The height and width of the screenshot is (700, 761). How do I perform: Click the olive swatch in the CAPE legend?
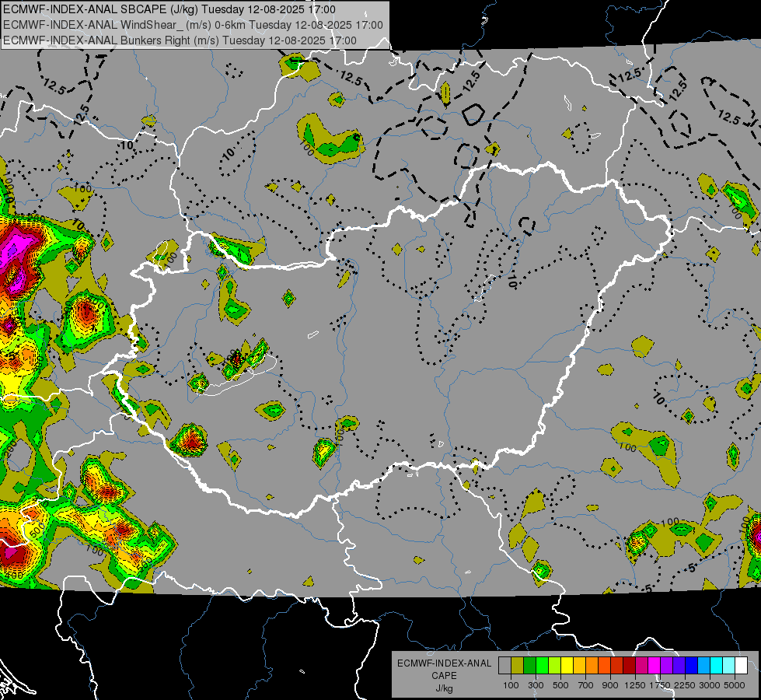518,665
